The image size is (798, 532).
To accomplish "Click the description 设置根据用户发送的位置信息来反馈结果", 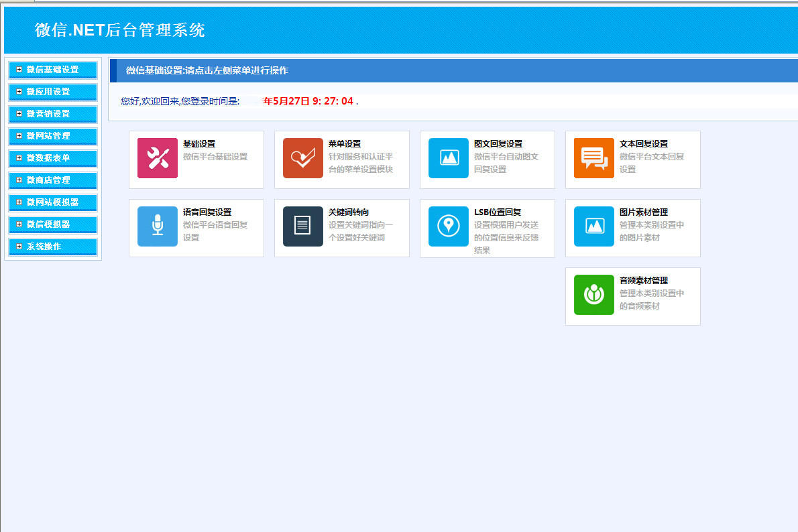I will pyautogui.click(x=506, y=237).
